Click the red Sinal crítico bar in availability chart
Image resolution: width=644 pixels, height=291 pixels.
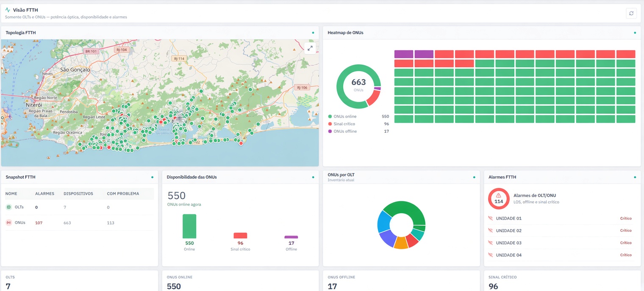pos(240,236)
